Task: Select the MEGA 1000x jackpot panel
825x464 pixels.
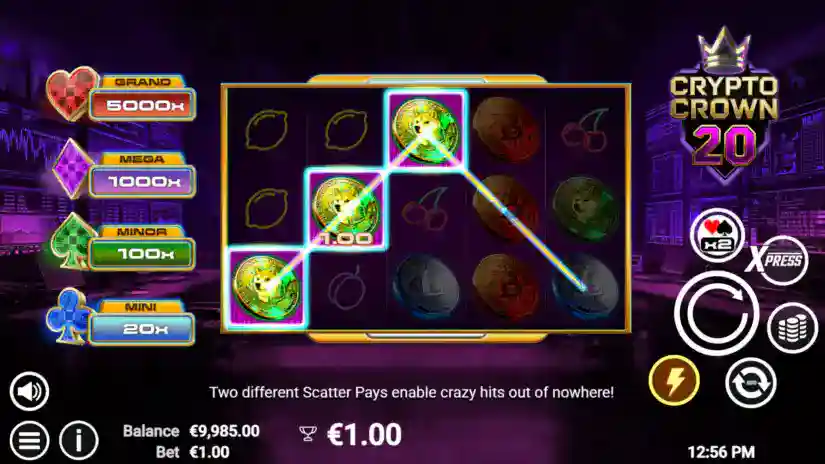Action: click(143, 175)
